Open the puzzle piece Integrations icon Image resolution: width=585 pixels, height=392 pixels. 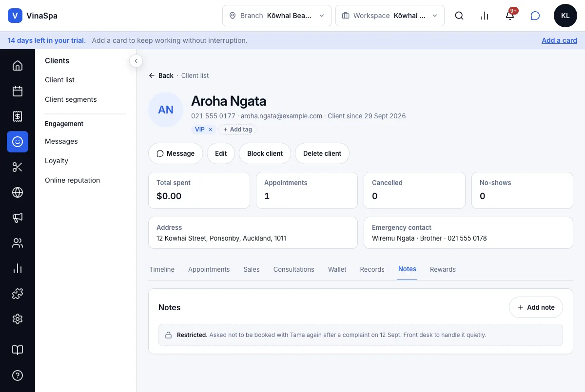[x=18, y=294]
